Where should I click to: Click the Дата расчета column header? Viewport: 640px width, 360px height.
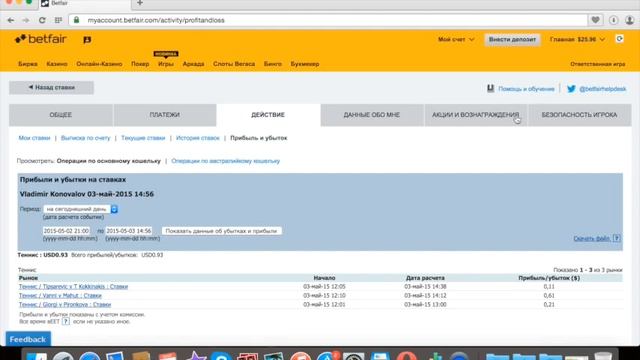(425, 278)
